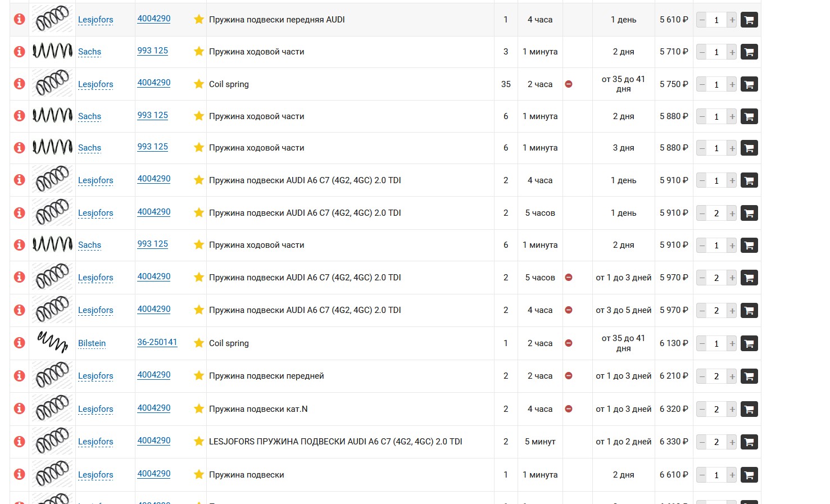Add the 5 610 ₽ Lesjofors spring to cart
Viewport: 830px width, 504px height.
click(749, 20)
